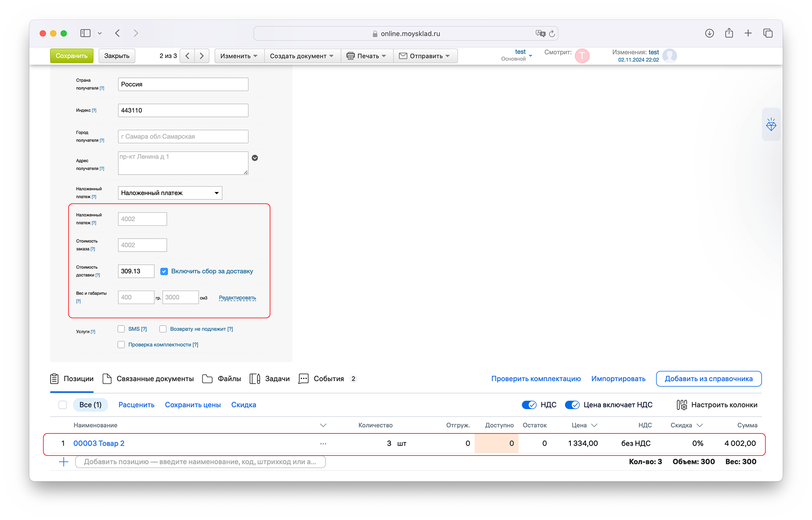This screenshot has height=520, width=812.
Task: Toggle the НДС switch off
Action: pyautogui.click(x=529, y=405)
